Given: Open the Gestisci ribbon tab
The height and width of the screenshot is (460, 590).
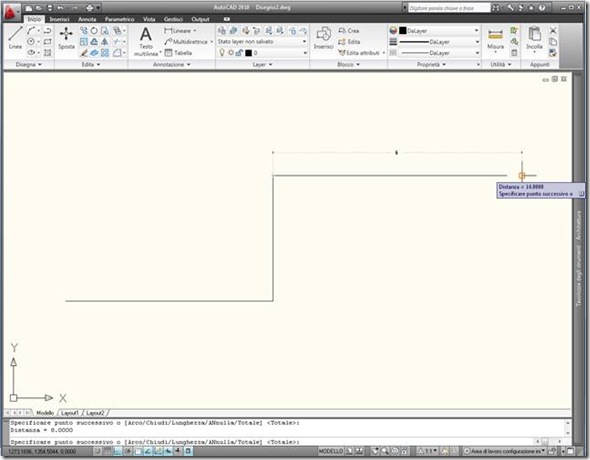Looking at the screenshot, I should (x=173, y=19).
